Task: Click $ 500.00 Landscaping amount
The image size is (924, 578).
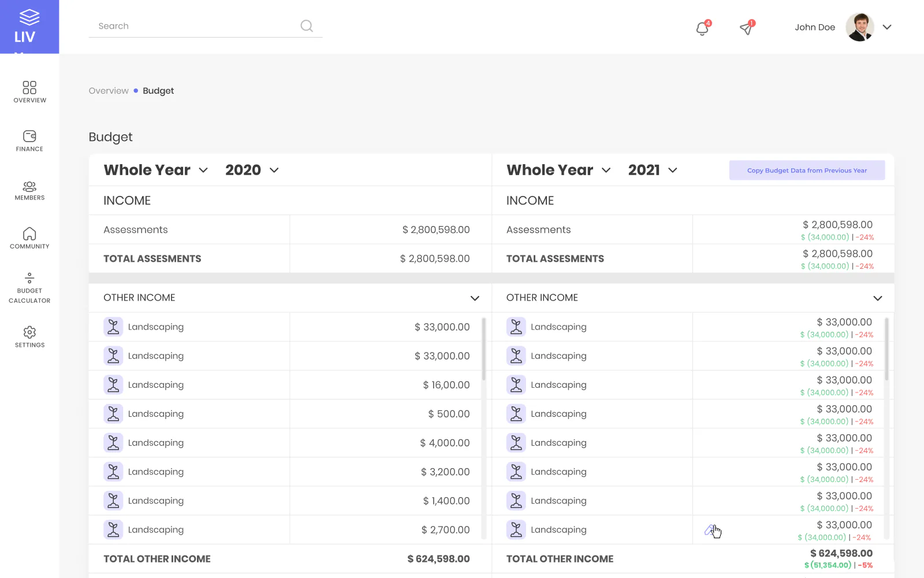Action: [x=449, y=414]
